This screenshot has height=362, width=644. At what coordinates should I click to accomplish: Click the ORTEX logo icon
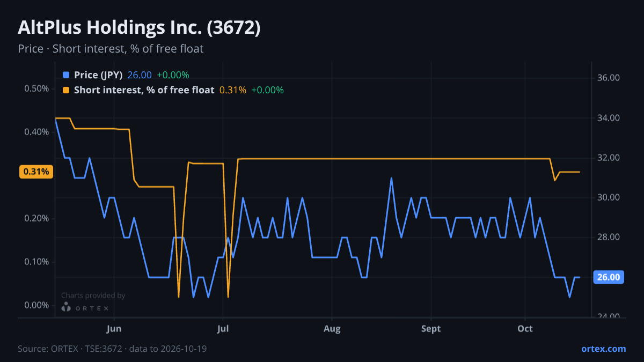coord(66,307)
